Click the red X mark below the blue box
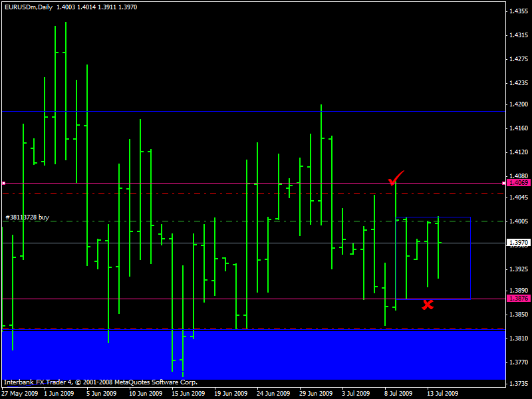Image resolution: width=532 pixels, height=399 pixels. (x=428, y=305)
